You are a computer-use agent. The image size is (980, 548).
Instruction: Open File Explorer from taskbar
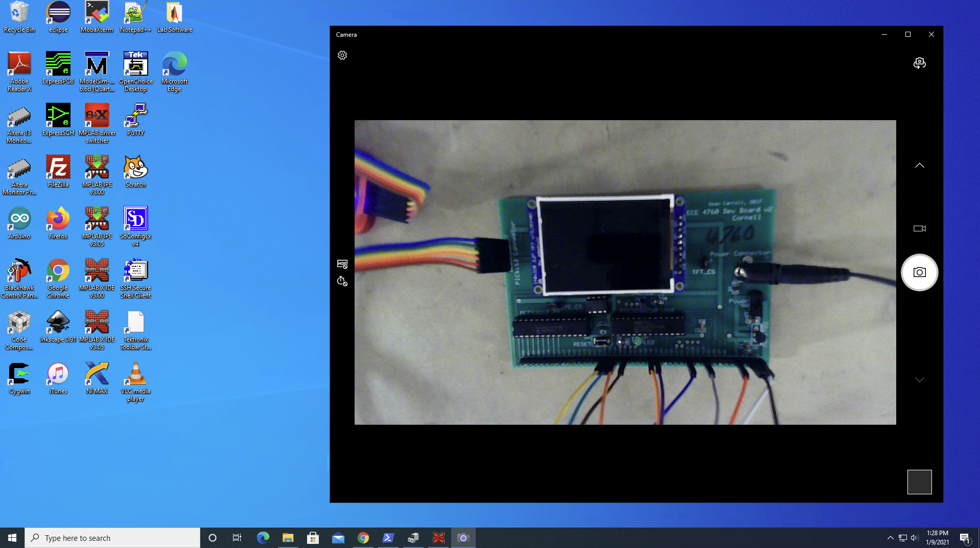coord(288,538)
